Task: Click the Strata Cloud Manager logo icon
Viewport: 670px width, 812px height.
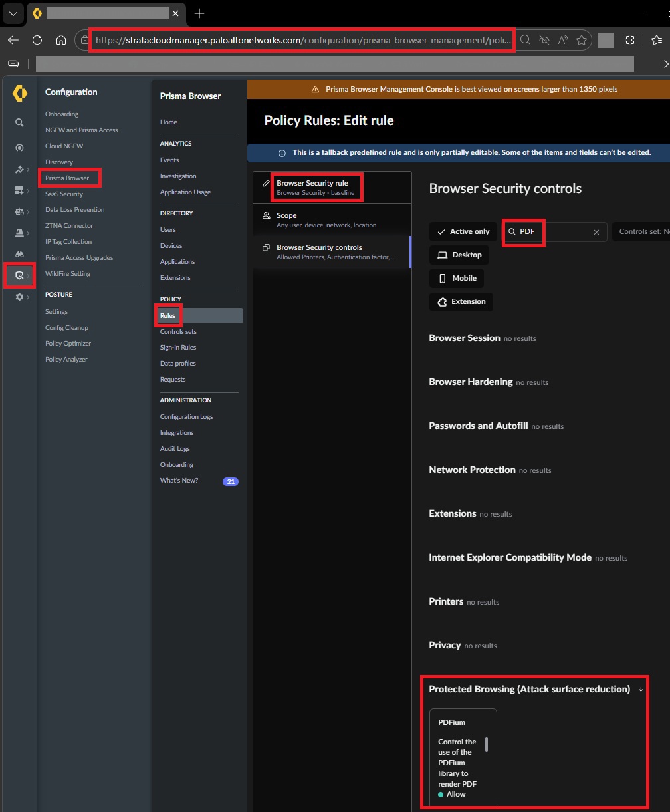Action: click(20, 94)
